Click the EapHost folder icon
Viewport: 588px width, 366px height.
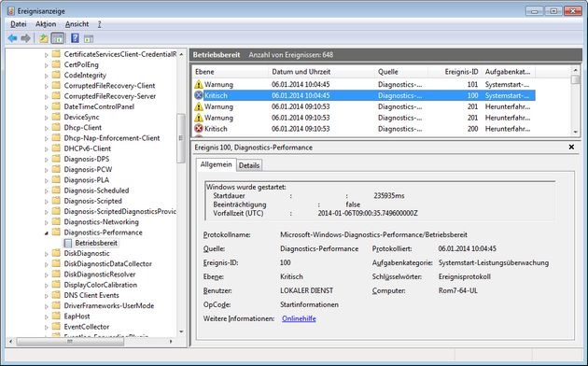click(56, 317)
